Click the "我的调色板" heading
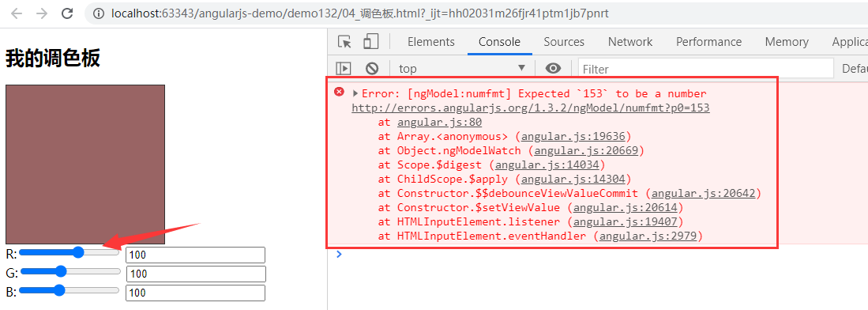This screenshot has width=868, height=310. pos(53,59)
